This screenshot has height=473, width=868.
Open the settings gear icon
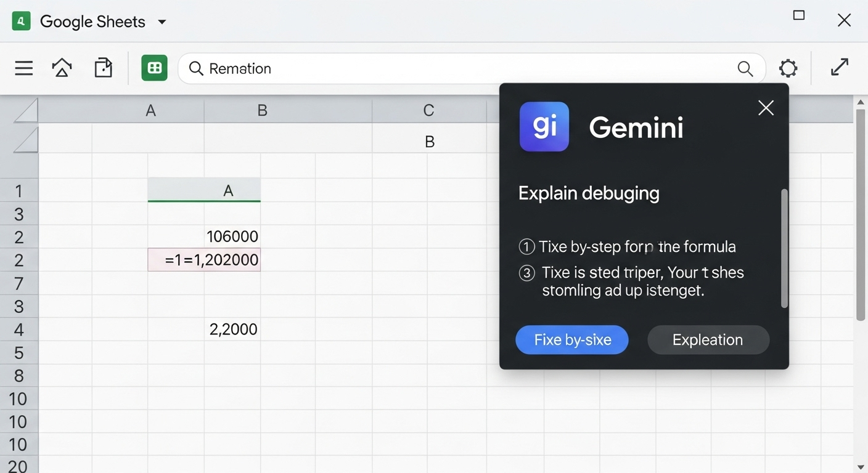click(x=788, y=68)
